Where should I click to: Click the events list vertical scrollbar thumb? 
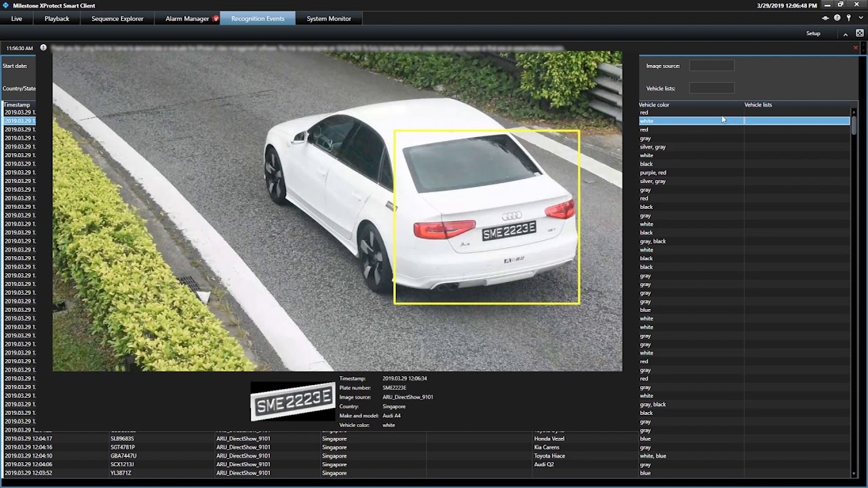tap(854, 125)
